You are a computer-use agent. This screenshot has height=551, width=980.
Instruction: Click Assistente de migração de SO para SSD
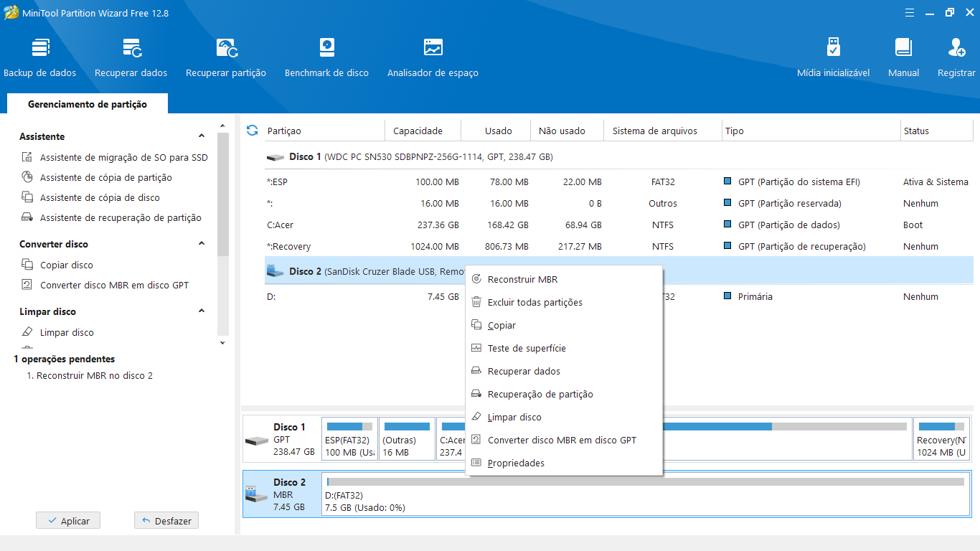(123, 158)
